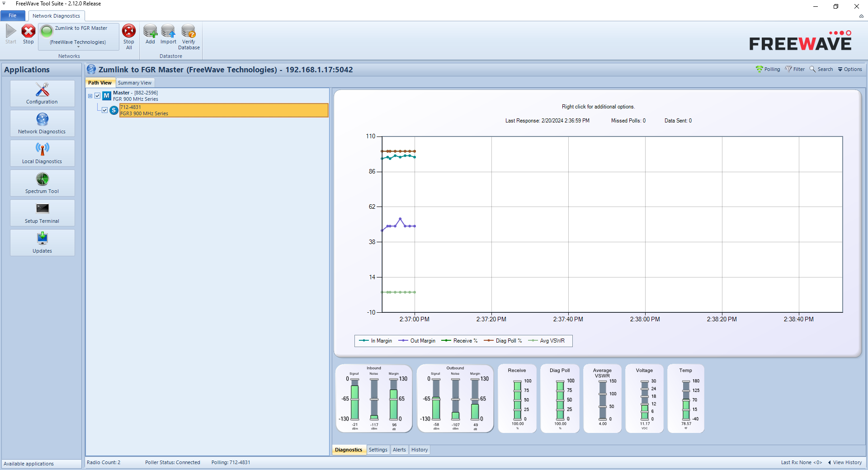Open the Diagnostics bottom tab
Viewport: 868px width, 470px height.
coord(349,450)
